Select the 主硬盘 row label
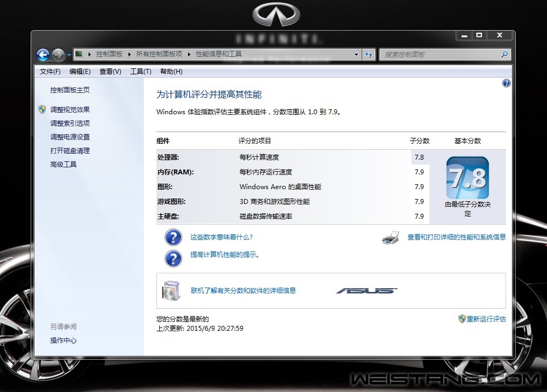547x392 pixels. click(168, 216)
